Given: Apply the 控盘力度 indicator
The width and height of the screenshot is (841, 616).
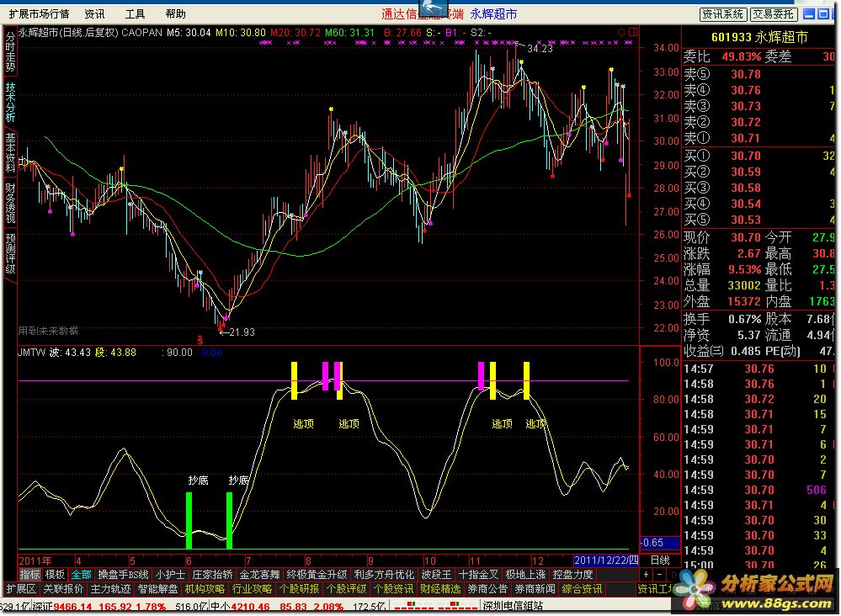Looking at the screenshot, I should [x=572, y=574].
